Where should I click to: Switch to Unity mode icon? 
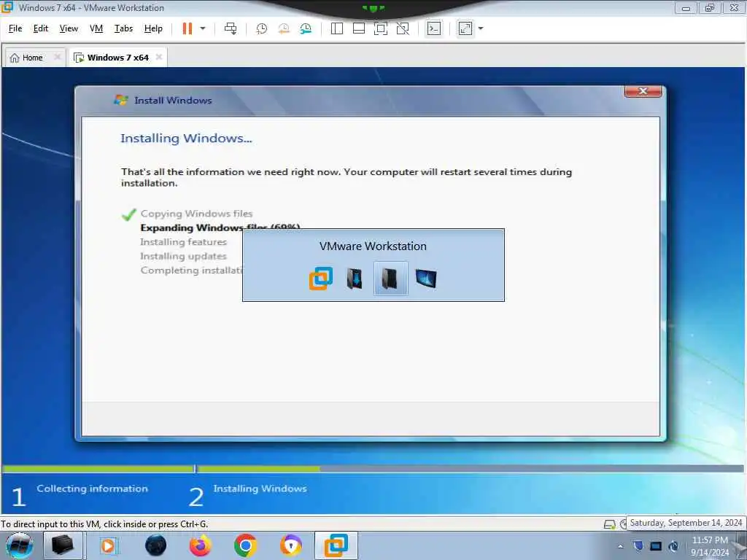tap(403, 28)
